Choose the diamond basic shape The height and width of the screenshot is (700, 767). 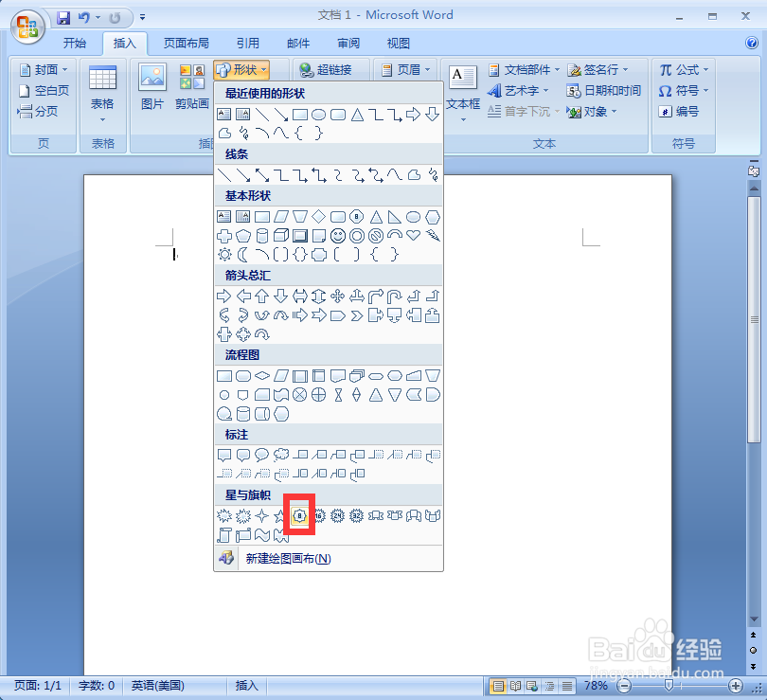(318, 217)
